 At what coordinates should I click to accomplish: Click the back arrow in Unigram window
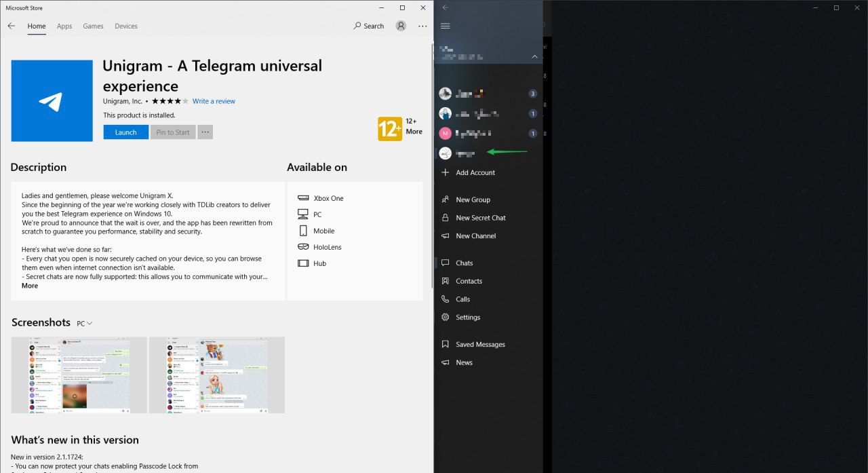[445, 7]
